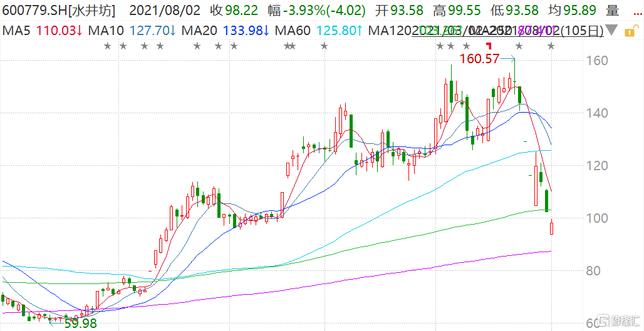The width and height of the screenshot is (644, 331).
Task: Click the 100 price axis label
Action: pyautogui.click(x=598, y=218)
